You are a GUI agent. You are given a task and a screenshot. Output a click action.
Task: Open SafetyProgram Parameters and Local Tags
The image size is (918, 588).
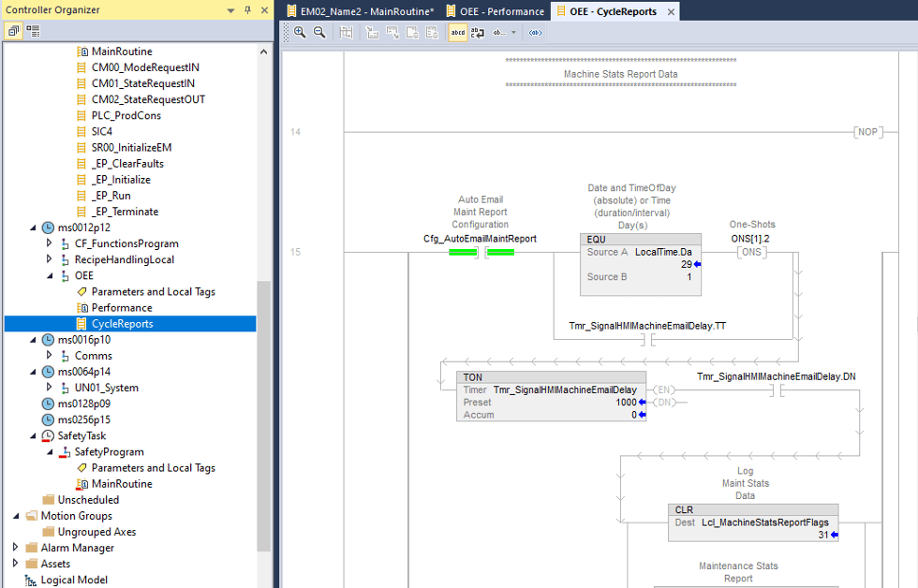point(154,468)
